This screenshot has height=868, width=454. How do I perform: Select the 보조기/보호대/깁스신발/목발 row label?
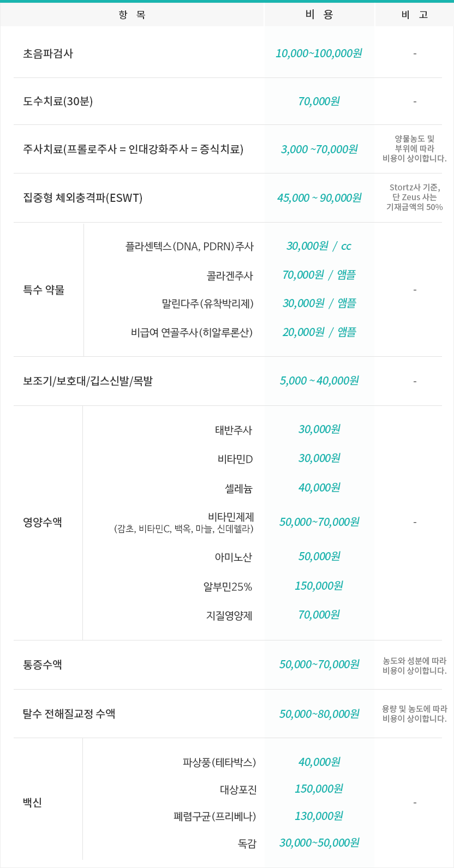(x=88, y=381)
